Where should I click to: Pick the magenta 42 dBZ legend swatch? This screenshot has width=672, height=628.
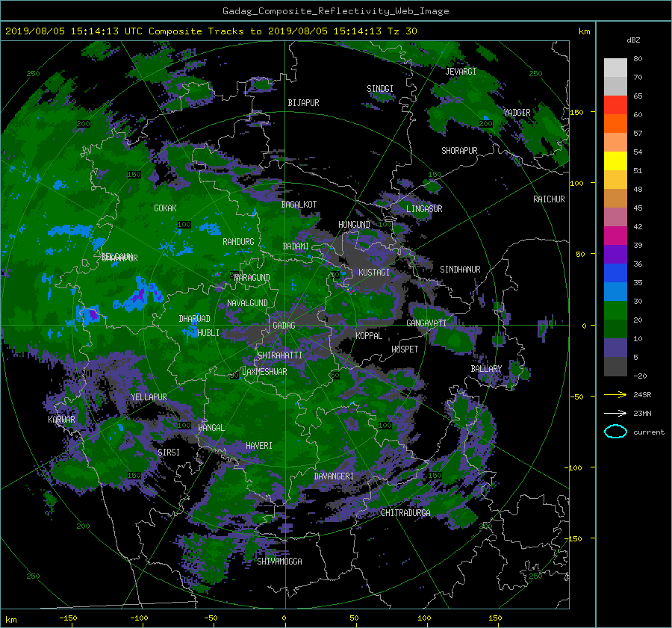[615, 235]
